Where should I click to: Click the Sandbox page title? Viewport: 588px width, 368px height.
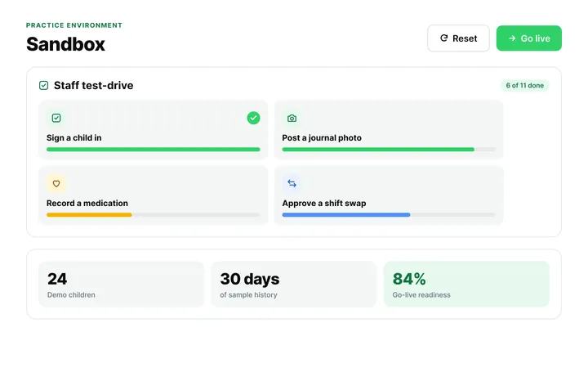tap(65, 44)
